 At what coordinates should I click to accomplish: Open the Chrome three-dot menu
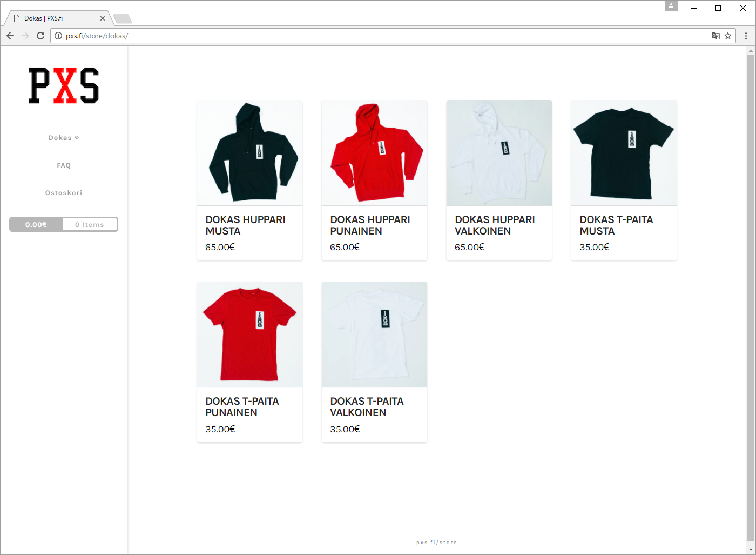(746, 36)
